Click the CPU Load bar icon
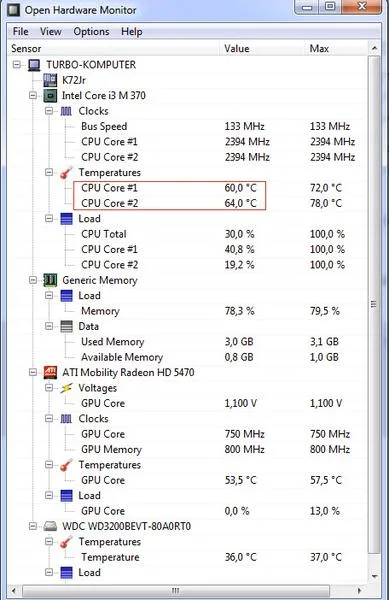 click(66, 218)
